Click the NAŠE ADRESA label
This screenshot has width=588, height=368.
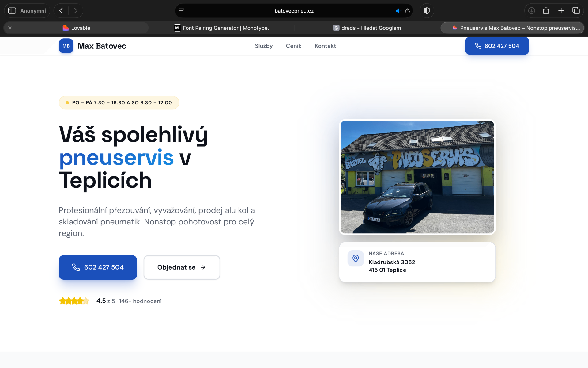[x=386, y=254]
